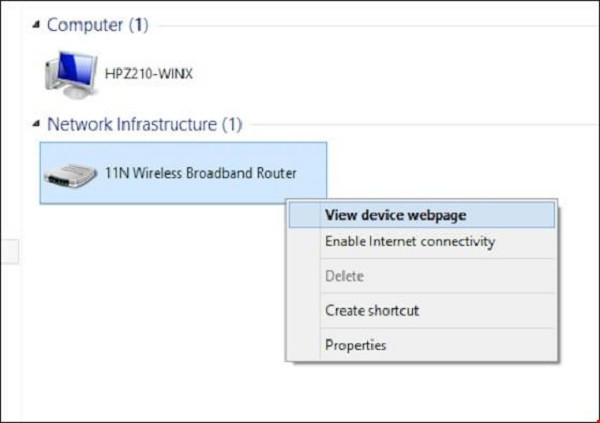Collapse the Computer group triangle
The width and height of the screenshot is (600, 423).
(37, 24)
